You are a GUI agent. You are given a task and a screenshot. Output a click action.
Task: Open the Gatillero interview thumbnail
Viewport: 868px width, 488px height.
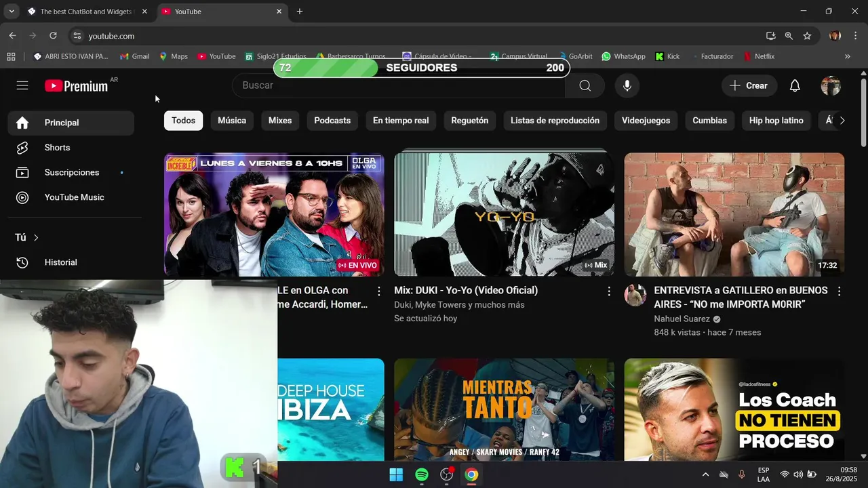point(734,214)
